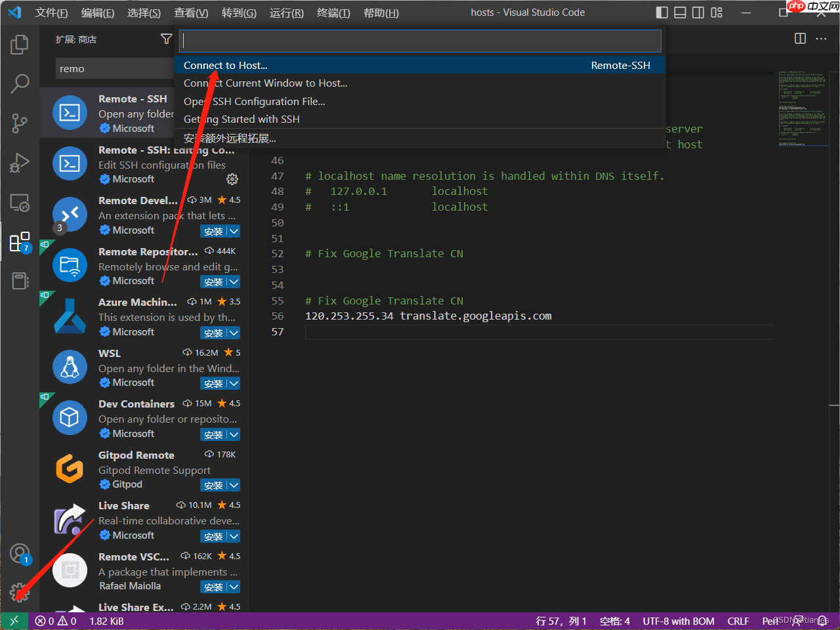Expand install dropdown arrow for WSL
This screenshot has height=630, width=840.
pyautogui.click(x=234, y=383)
